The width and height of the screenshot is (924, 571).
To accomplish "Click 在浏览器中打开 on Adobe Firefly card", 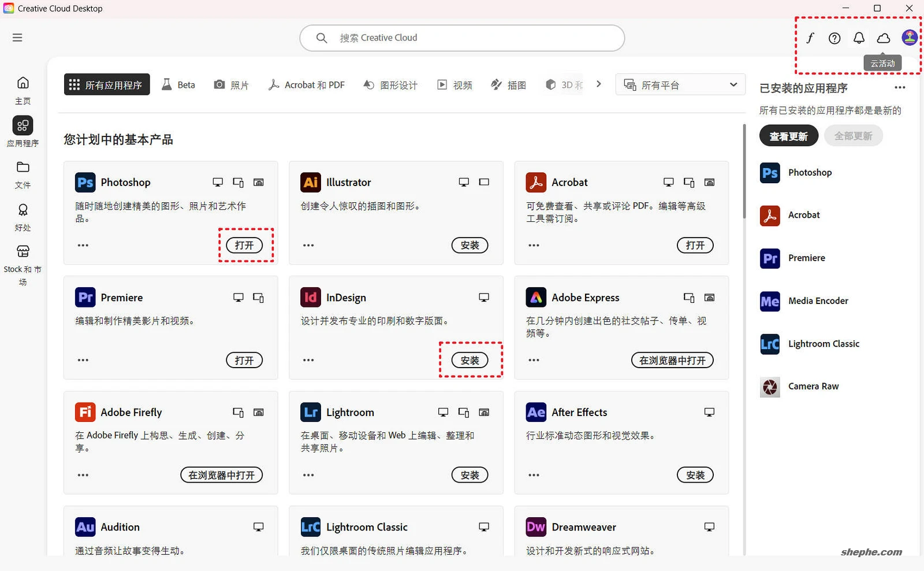I will pos(222,475).
